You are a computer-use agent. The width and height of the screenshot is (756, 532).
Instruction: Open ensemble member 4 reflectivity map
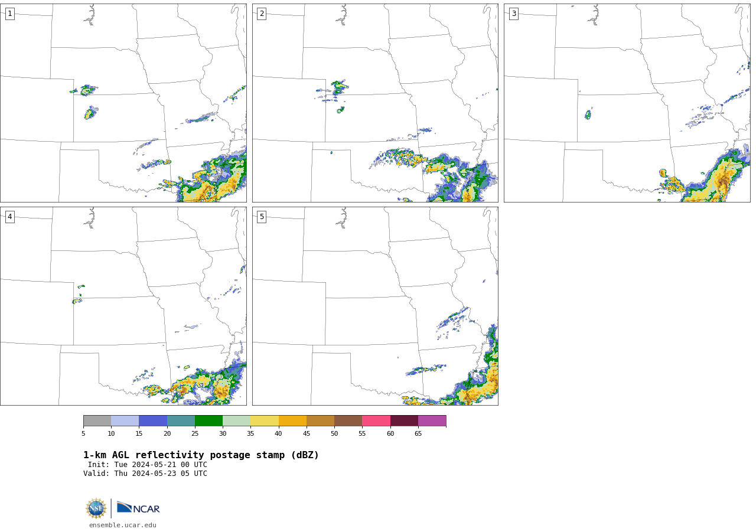pyautogui.click(x=123, y=306)
